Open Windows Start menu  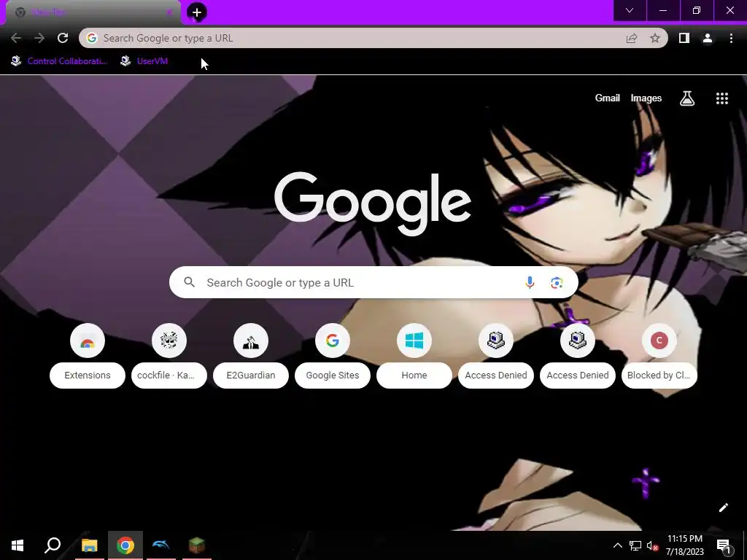tap(18, 545)
